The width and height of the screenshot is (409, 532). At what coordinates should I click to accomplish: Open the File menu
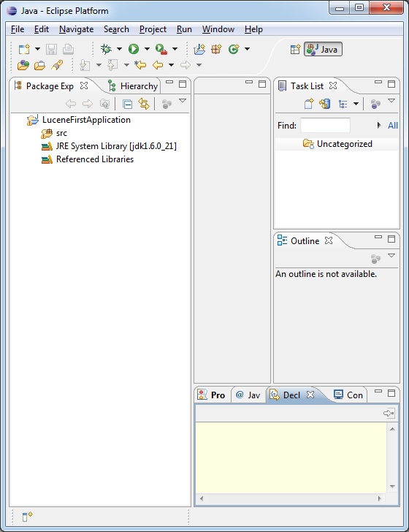point(18,29)
